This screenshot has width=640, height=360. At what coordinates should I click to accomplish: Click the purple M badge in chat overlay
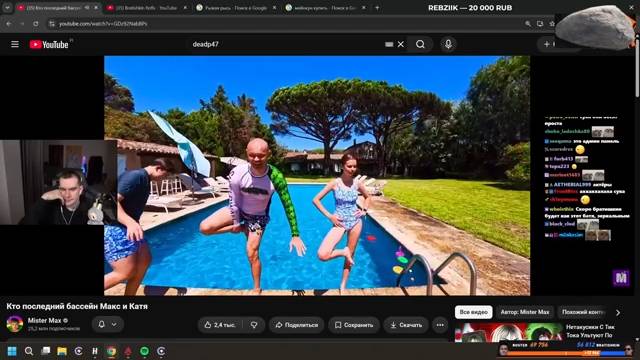[x=621, y=278]
